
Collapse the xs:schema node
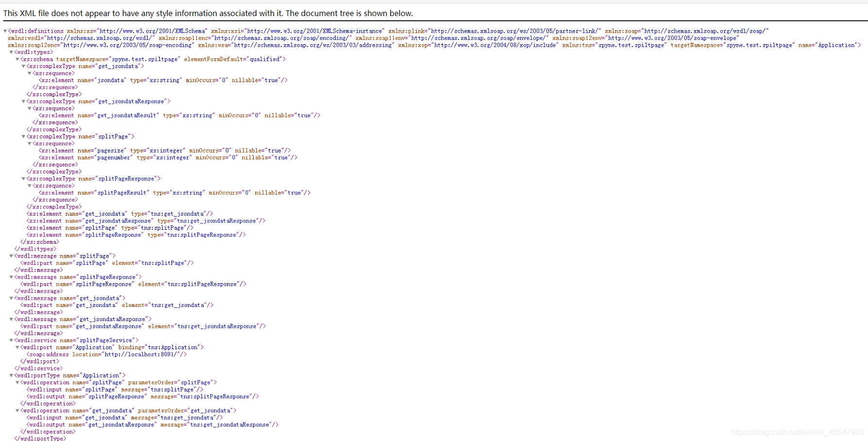[x=17, y=59]
